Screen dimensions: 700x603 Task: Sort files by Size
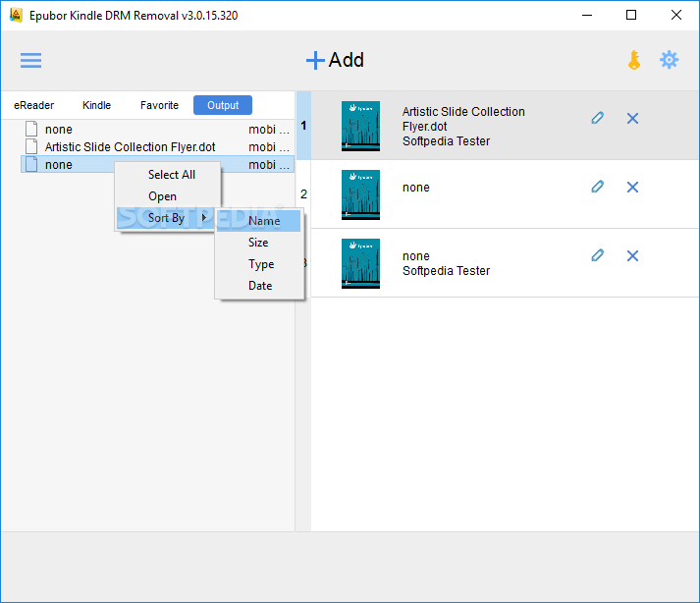click(259, 243)
